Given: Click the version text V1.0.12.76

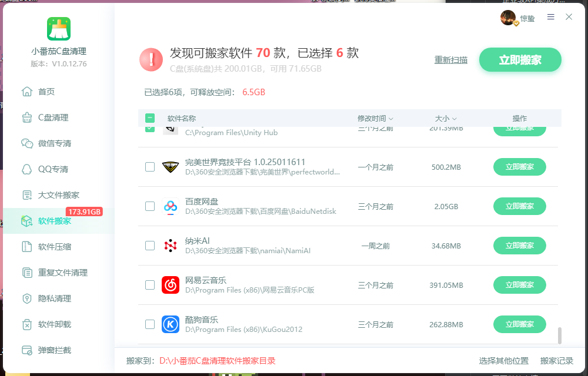Looking at the screenshot, I should (x=69, y=63).
